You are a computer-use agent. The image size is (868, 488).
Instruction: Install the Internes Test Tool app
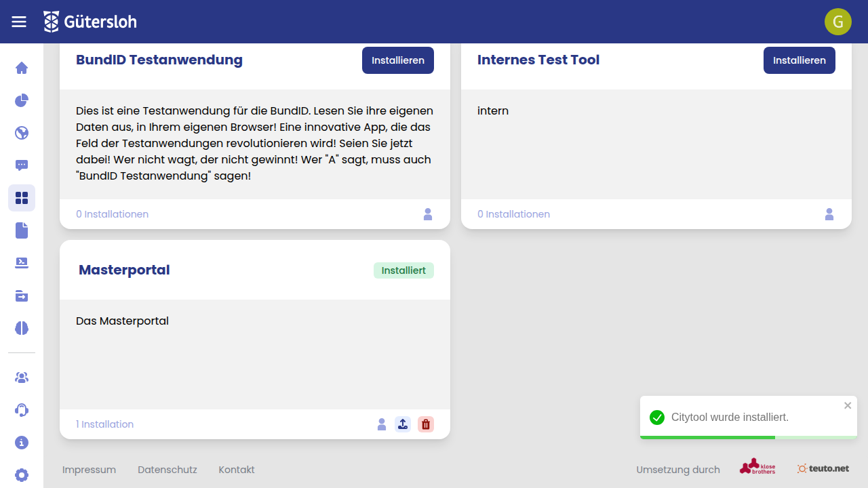pos(799,60)
